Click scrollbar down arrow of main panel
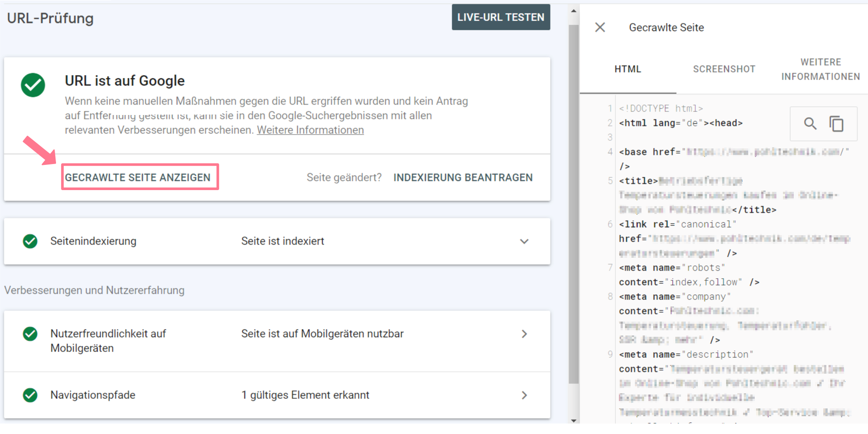This screenshot has width=868, height=434. [574, 420]
